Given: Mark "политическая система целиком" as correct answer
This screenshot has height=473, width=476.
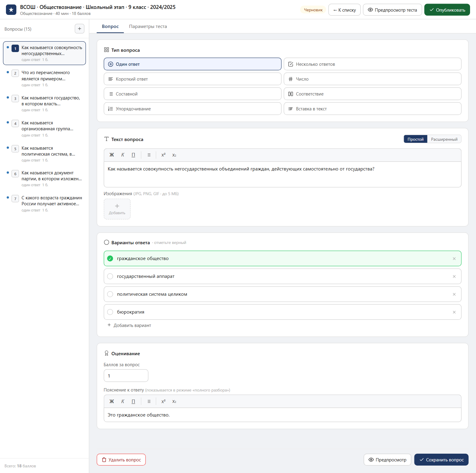Looking at the screenshot, I should (110, 294).
